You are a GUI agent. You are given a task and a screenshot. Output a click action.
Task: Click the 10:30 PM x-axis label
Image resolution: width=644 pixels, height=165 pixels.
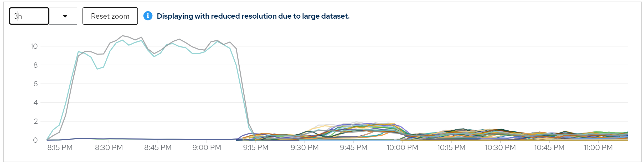click(x=500, y=148)
